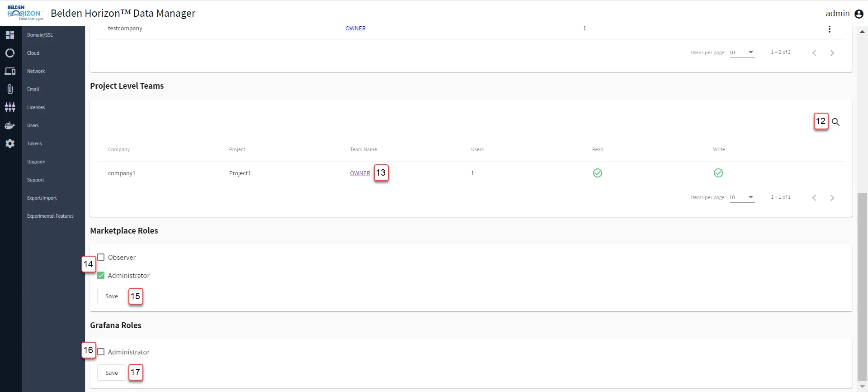Click the Belden Horizon logo
This screenshot has height=392, width=868.
(x=25, y=13)
